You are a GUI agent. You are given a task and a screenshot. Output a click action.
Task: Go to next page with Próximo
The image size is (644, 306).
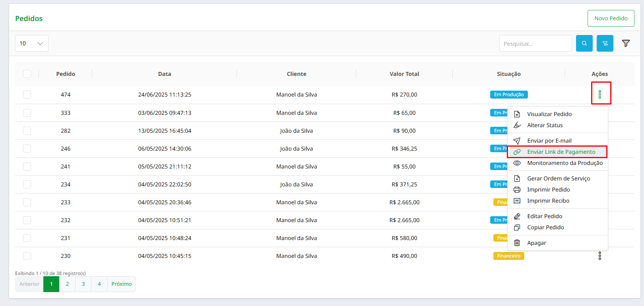click(x=121, y=284)
